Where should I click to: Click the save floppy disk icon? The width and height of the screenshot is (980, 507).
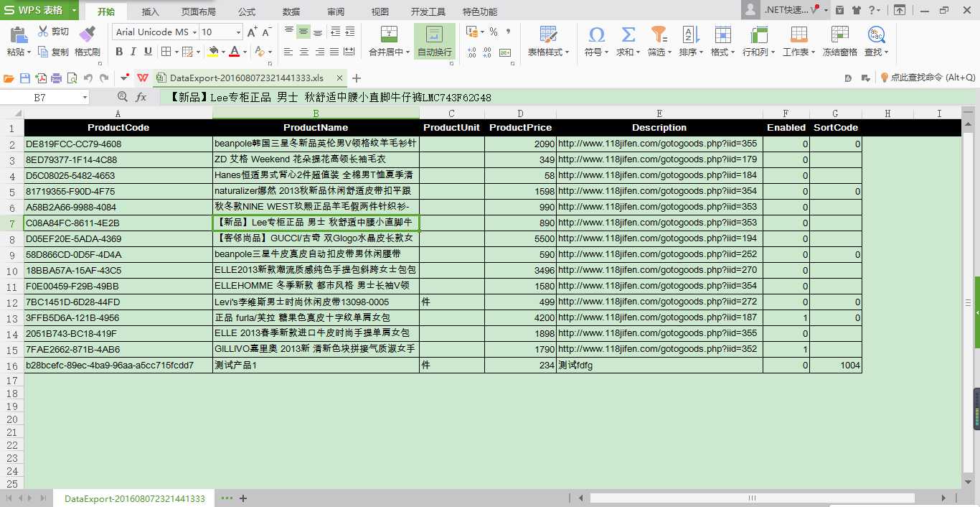pyautogui.click(x=25, y=78)
